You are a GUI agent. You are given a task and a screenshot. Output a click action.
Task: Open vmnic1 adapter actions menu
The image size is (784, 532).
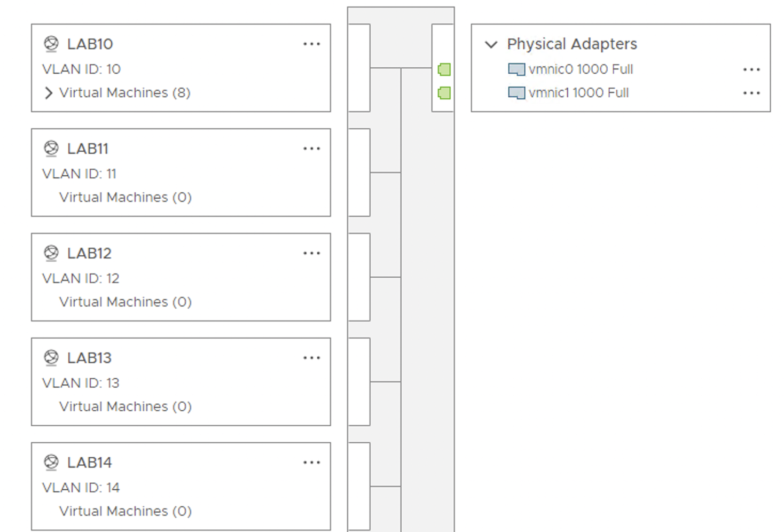[x=751, y=93]
